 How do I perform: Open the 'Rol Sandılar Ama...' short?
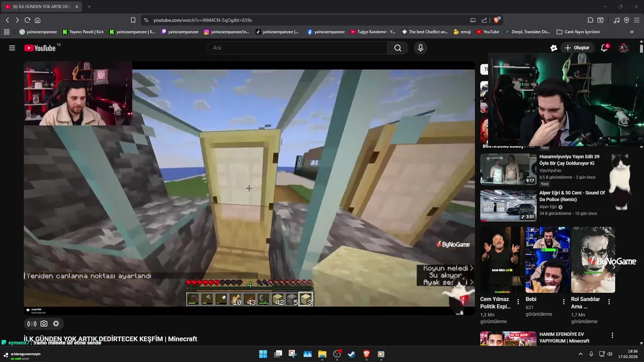[x=593, y=260]
